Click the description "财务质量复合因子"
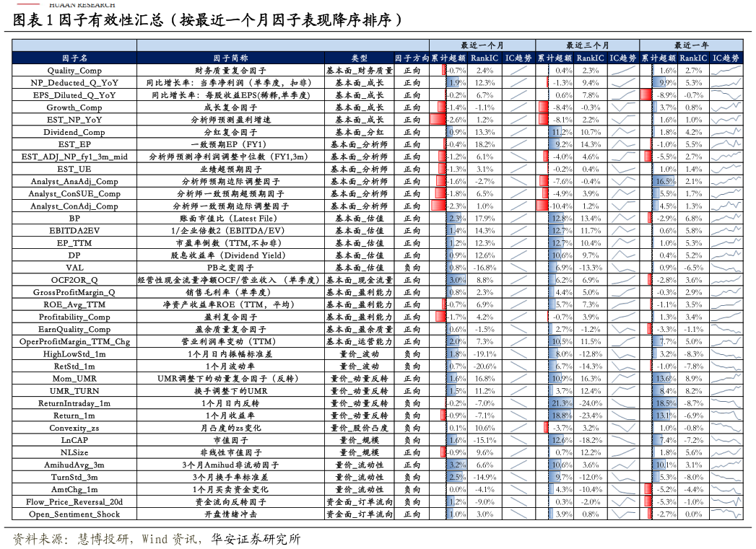This screenshot has width=756, height=549. pos(230,70)
